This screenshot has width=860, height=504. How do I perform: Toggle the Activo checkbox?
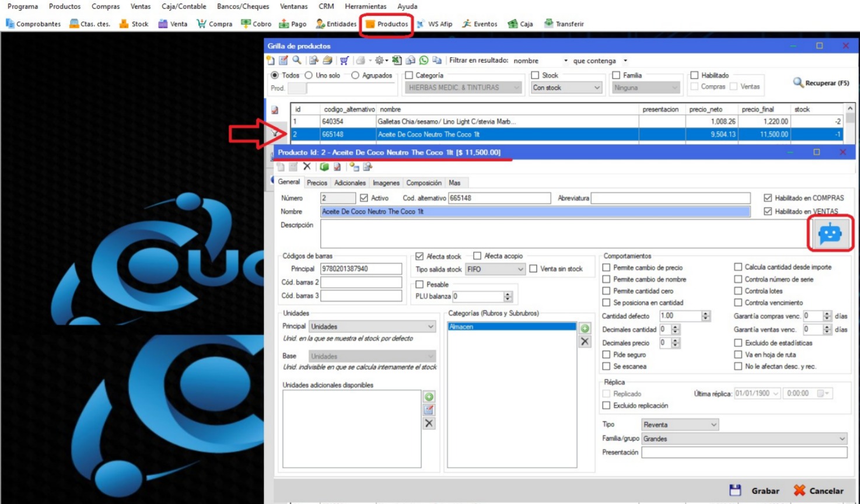(364, 198)
